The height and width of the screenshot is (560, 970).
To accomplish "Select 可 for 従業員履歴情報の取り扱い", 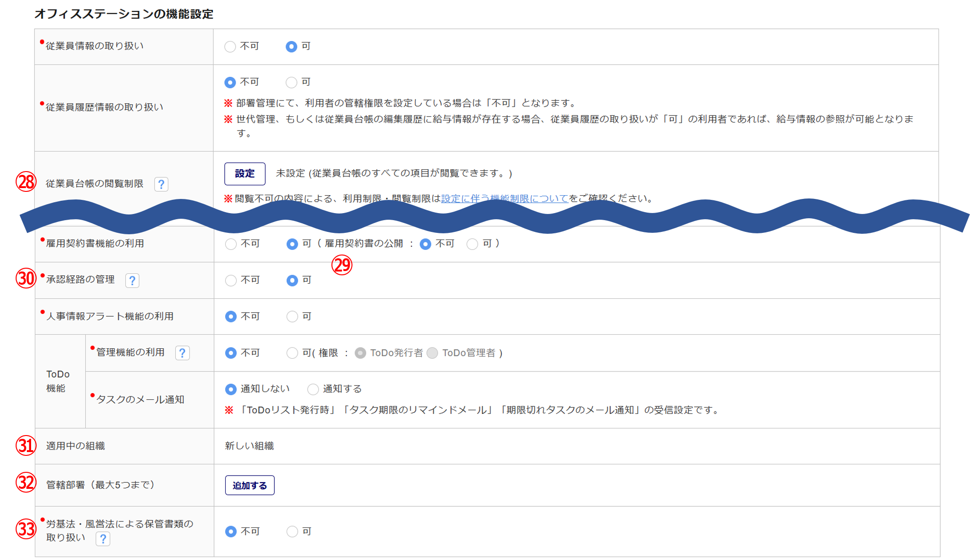I will pos(291,82).
